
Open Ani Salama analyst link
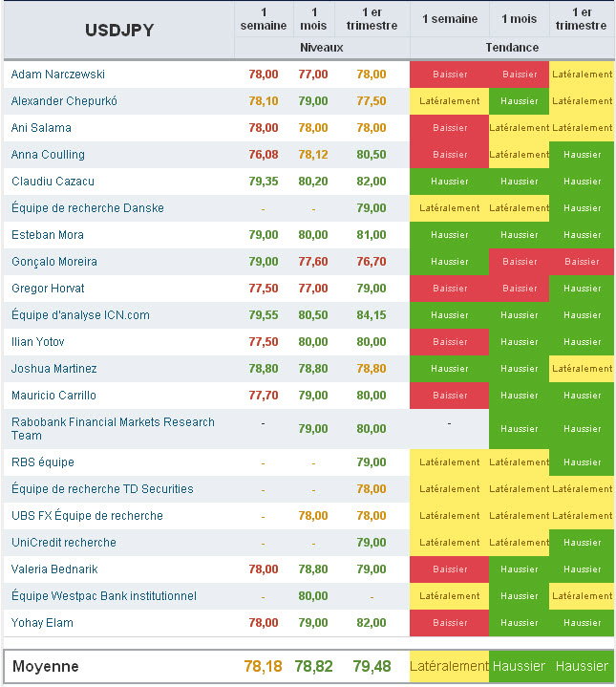pos(41,127)
